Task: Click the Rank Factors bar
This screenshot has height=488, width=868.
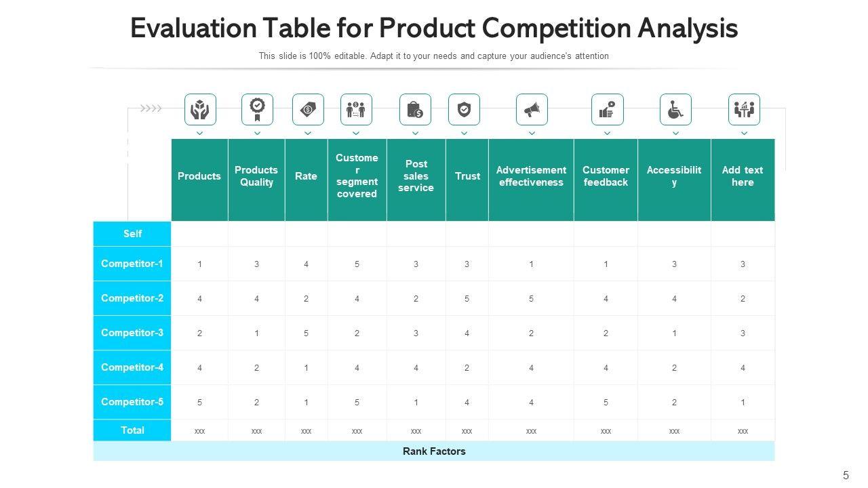Action: point(434,451)
